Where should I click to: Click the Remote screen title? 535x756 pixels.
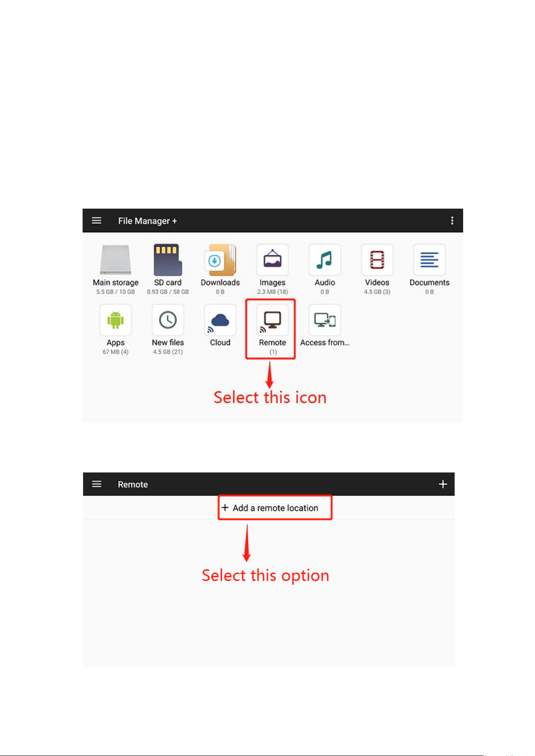click(x=133, y=485)
